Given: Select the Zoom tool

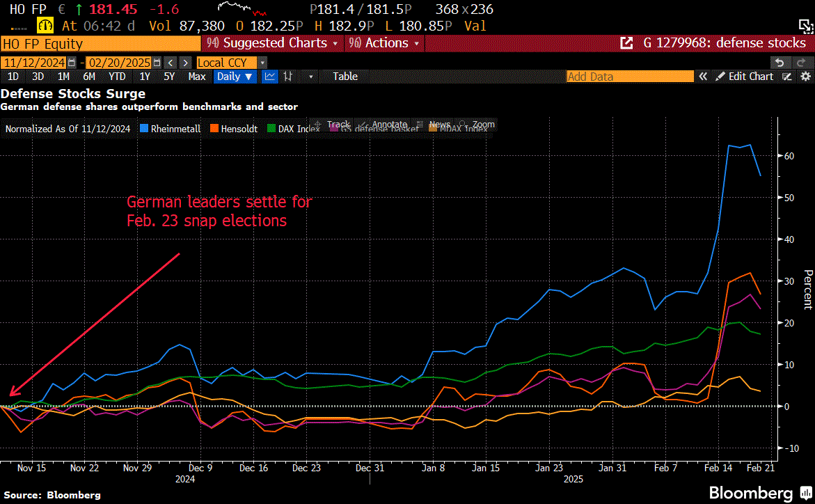Looking at the screenshot, I should click(x=477, y=125).
